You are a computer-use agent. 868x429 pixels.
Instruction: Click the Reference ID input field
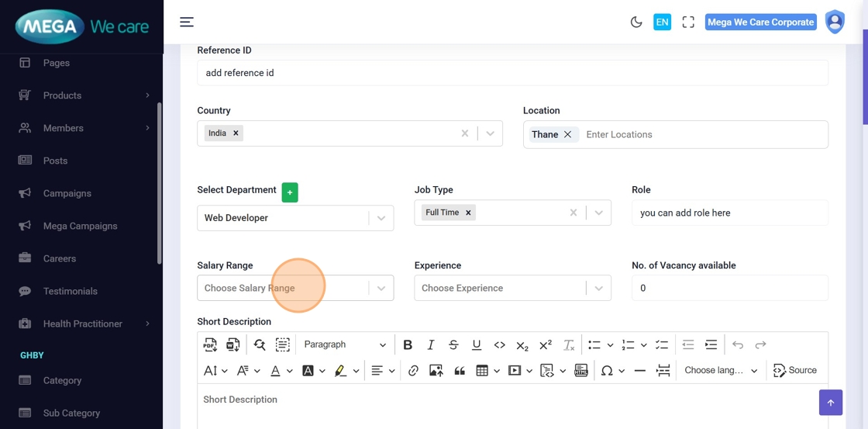pyautogui.click(x=512, y=73)
